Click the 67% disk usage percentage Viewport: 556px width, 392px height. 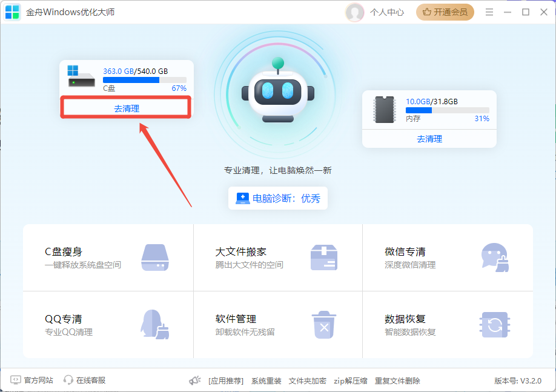(x=179, y=88)
